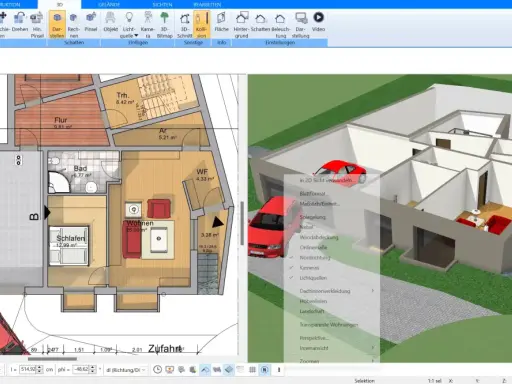Choose 'In 2D Sicht verwandeln' menu entry
Image resolution: width=512 pixels, height=384 pixels.
click(327, 180)
